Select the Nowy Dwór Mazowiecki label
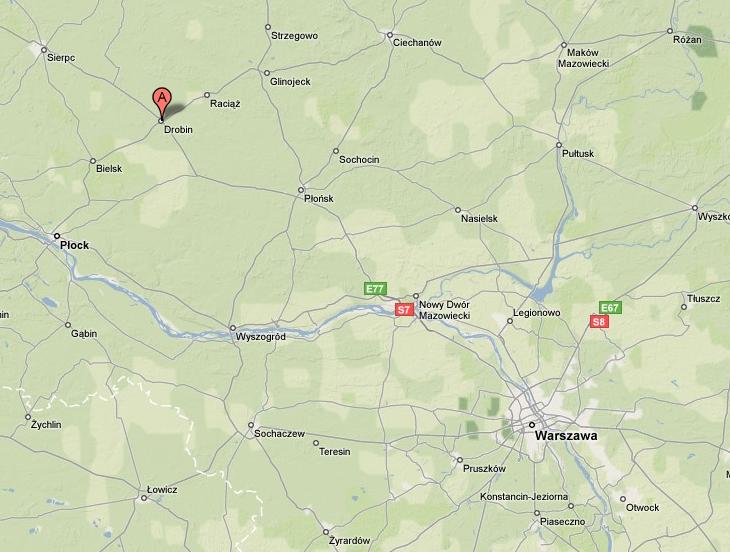This screenshot has height=552, width=730. click(x=445, y=310)
